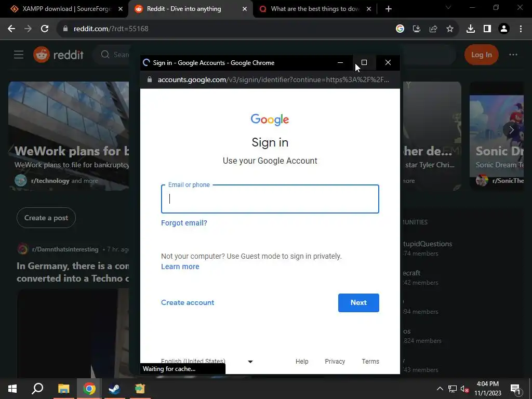This screenshot has height=399, width=532.
Task: Open the Reddit hamburger menu
Action: click(x=19, y=55)
